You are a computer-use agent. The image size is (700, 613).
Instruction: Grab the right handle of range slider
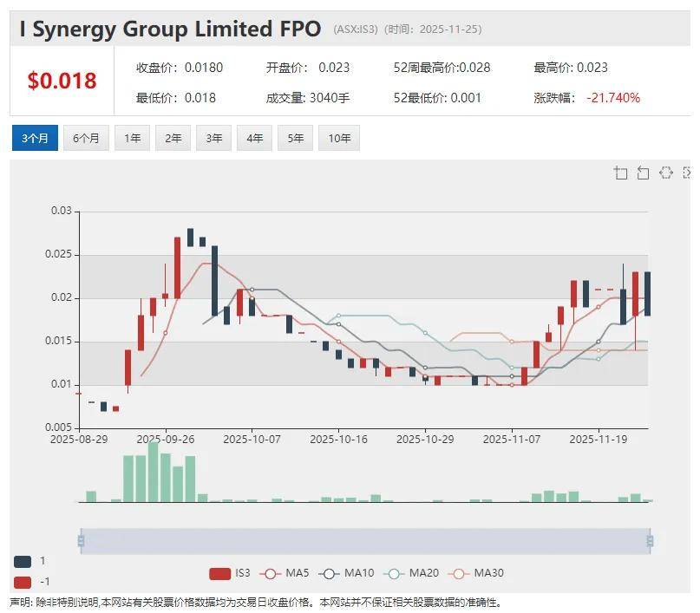650,541
